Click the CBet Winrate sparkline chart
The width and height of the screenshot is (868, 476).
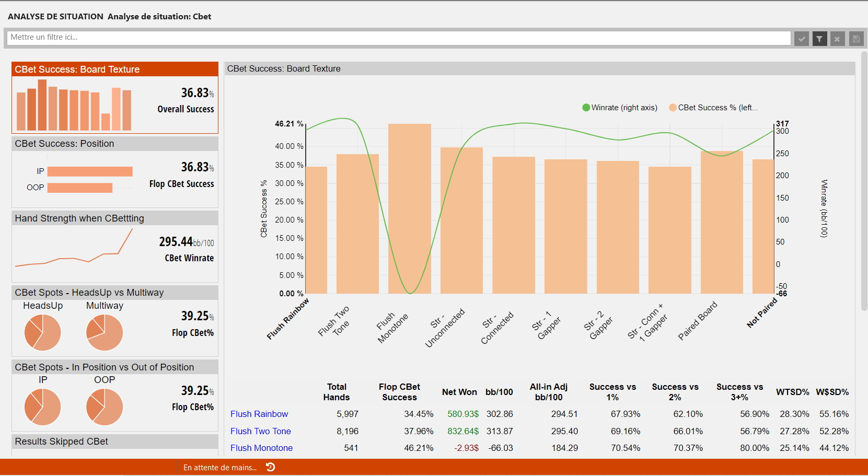point(74,248)
